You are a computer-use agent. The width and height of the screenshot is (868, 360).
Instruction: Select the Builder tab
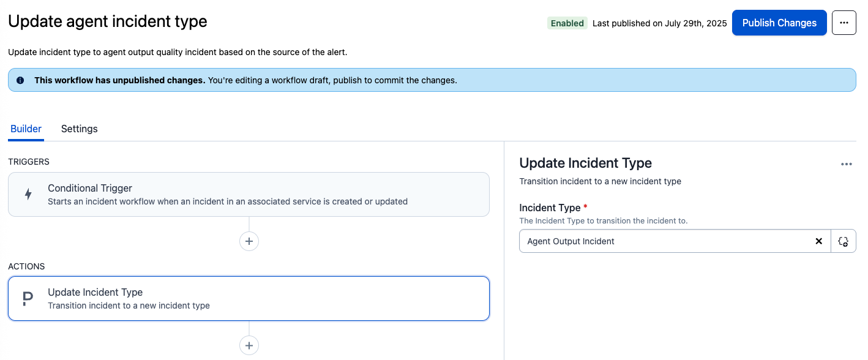[x=26, y=129]
